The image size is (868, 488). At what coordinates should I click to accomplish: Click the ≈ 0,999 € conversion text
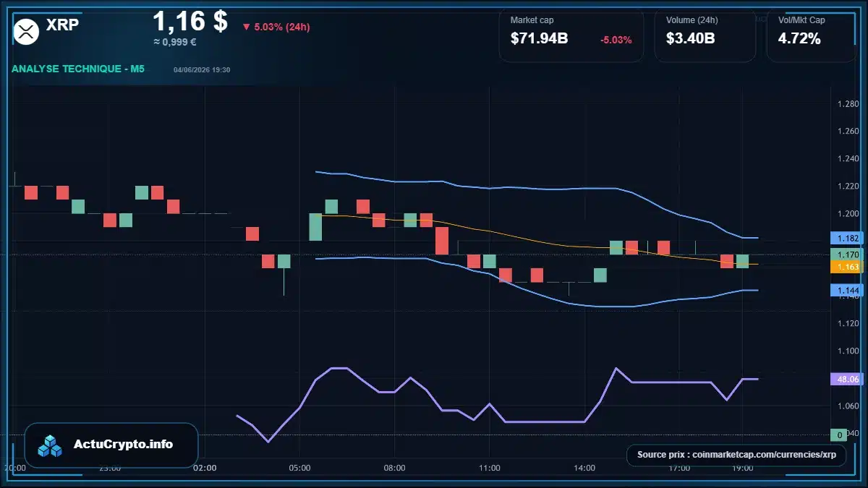[175, 42]
